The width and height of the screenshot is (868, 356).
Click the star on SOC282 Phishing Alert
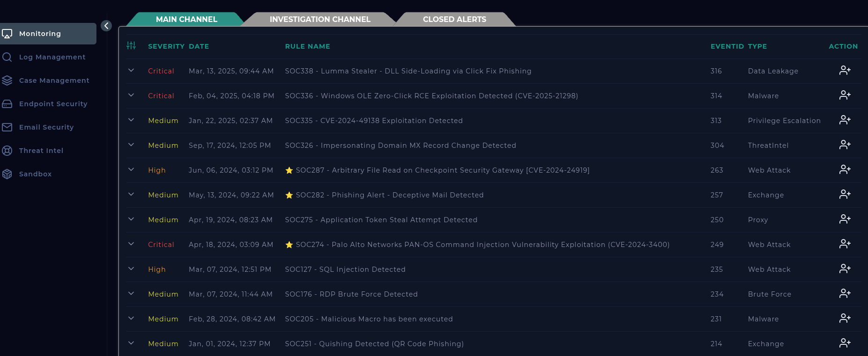coord(289,195)
